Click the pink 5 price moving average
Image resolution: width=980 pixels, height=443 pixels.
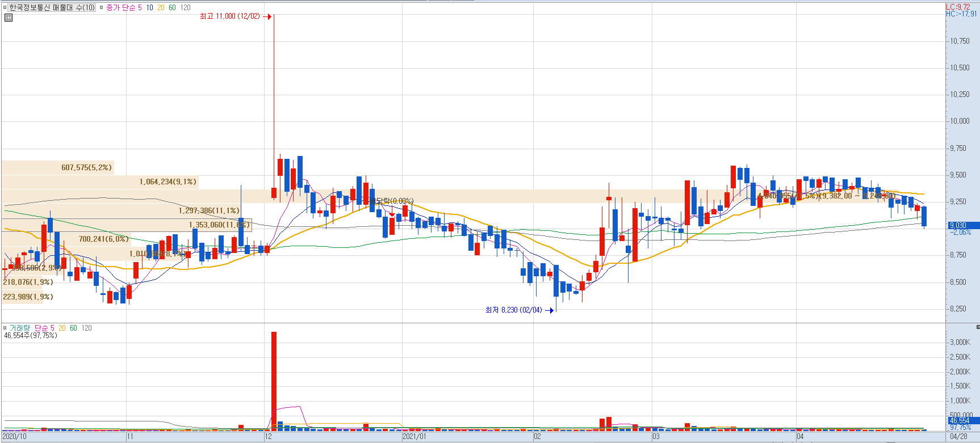[x=140, y=7]
